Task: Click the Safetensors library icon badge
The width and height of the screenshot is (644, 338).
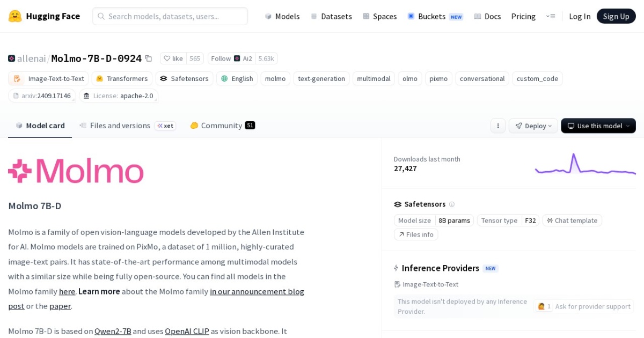Action: (x=164, y=78)
